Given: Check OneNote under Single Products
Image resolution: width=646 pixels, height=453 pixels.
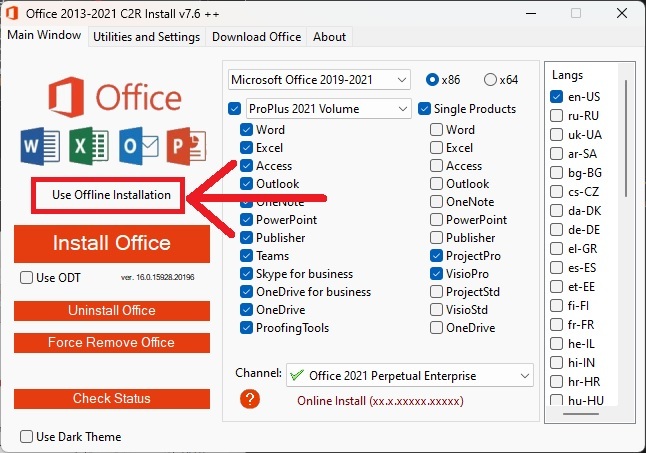Looking at the screenshot, I should [x=436, y=202].
